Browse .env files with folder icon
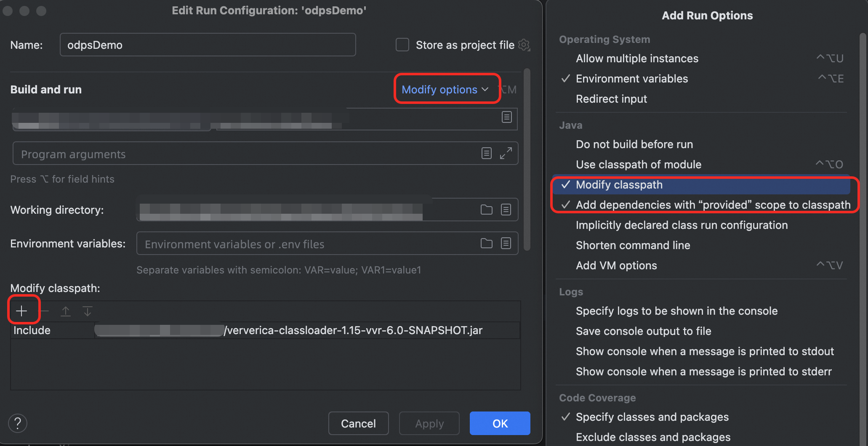The image size is (868, 446). point(486,243)
